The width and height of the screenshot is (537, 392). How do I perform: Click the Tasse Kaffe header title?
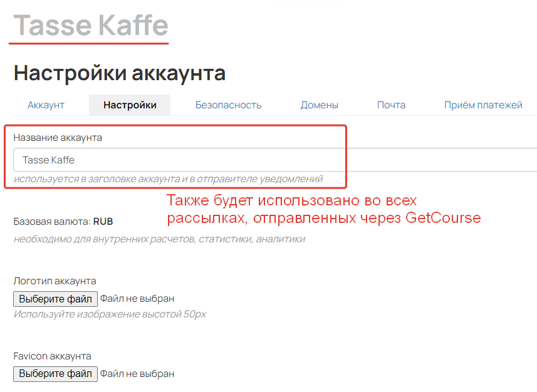coord(91,25)
